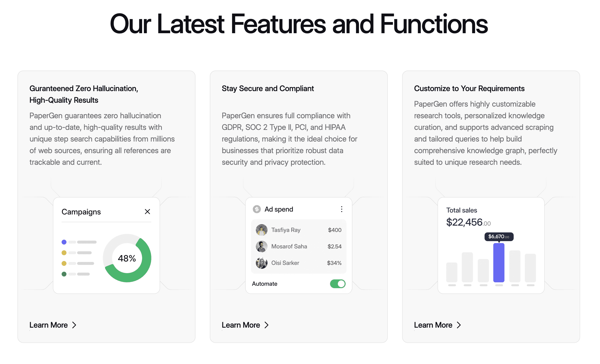Open Learn More for Stay Secure and Compliant
Image resolution: width=600 pixels, height=364 pixels.
tap(241, 325)
